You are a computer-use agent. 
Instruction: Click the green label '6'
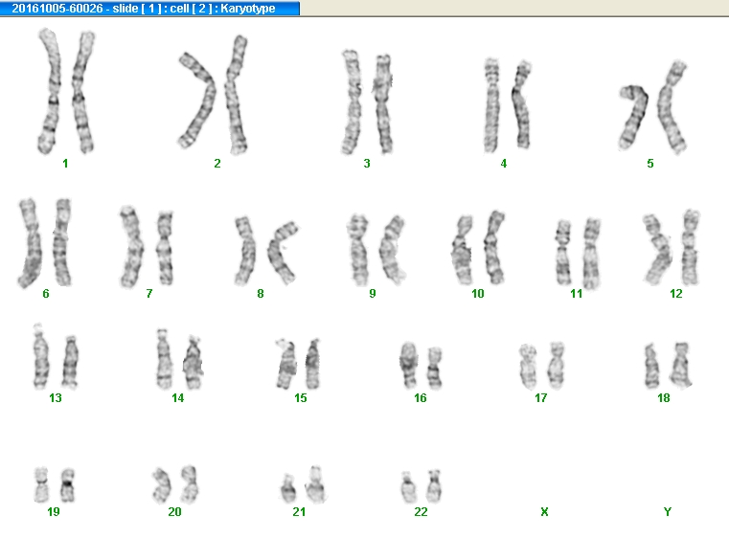point(46,294)
